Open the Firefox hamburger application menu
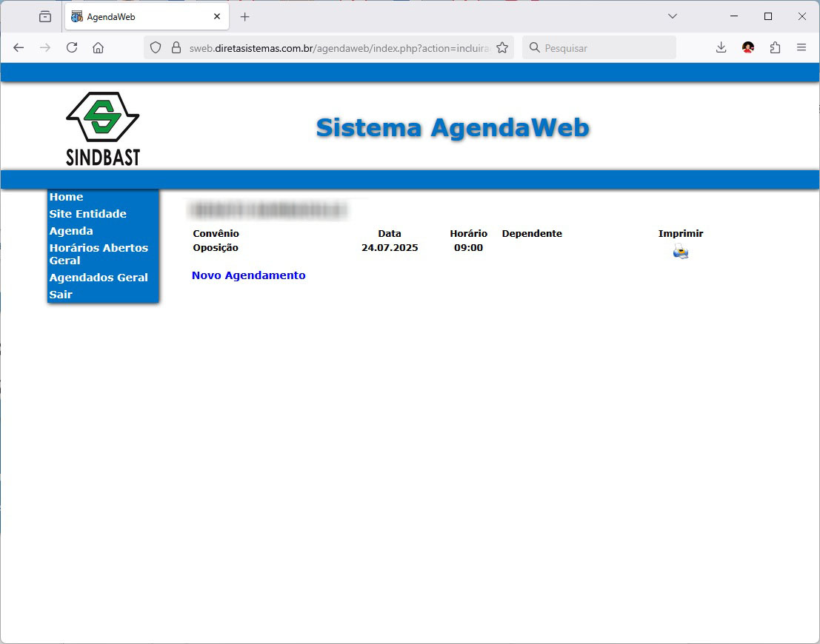The width and height of the screenshot is (820, 644). coord(801,47)
